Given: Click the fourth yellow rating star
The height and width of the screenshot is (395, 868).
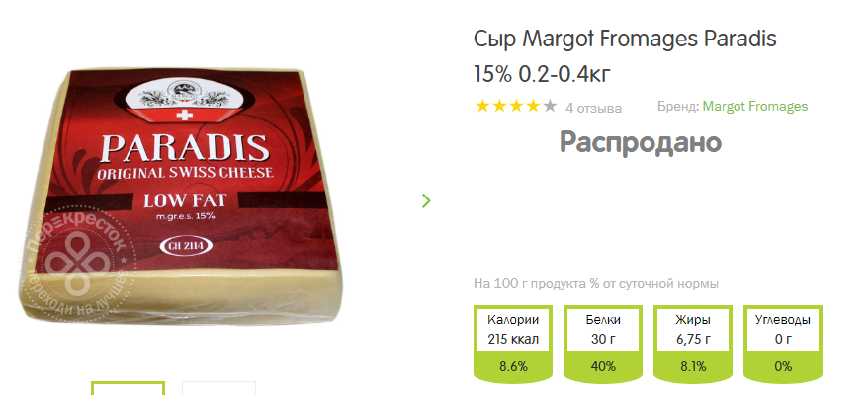Looking at the screenshot, I should coord(533,107).
